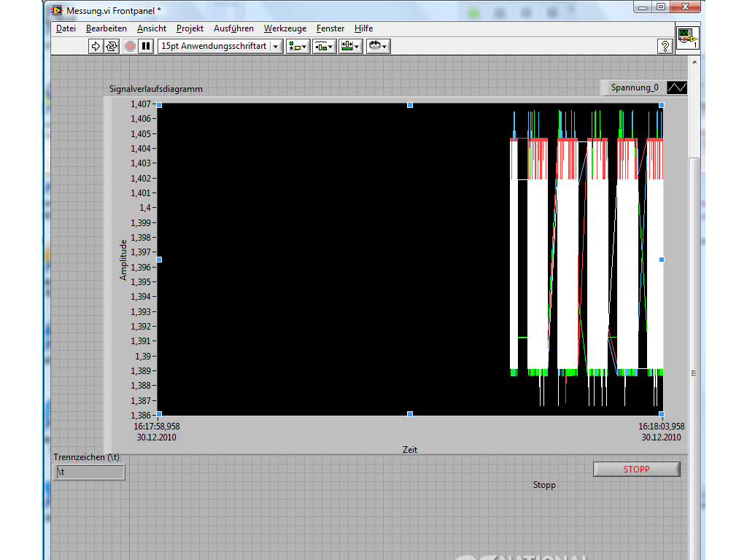Click the Pause execution icon
The image size is (747, 560).
tap(147, 46)
